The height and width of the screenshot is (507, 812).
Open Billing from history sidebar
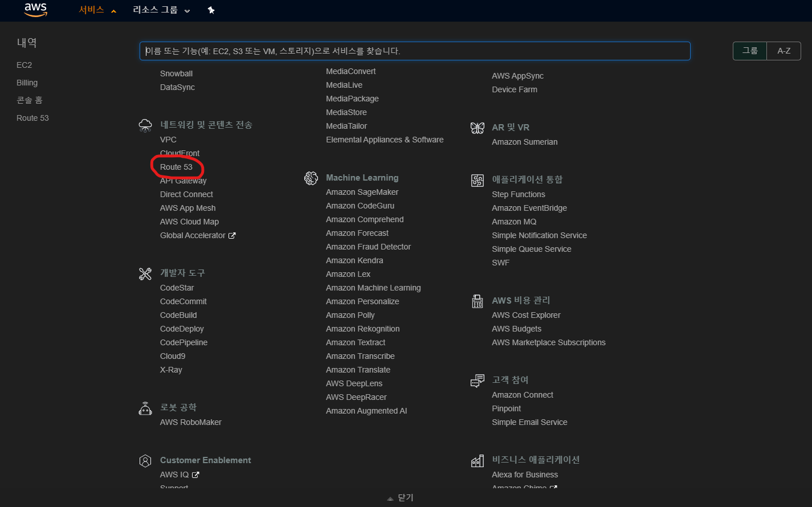tap(27, 83)
